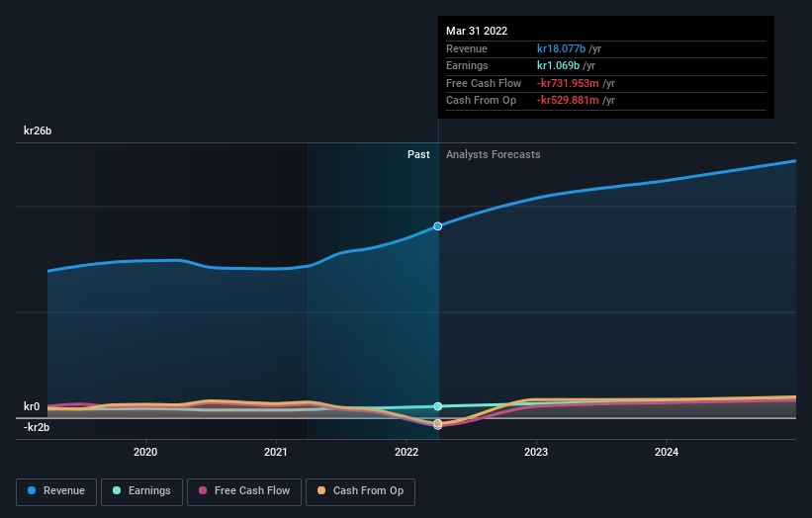
Task: Click the -kr731.953m free cash flow value
Action: [x=568, y=83]
